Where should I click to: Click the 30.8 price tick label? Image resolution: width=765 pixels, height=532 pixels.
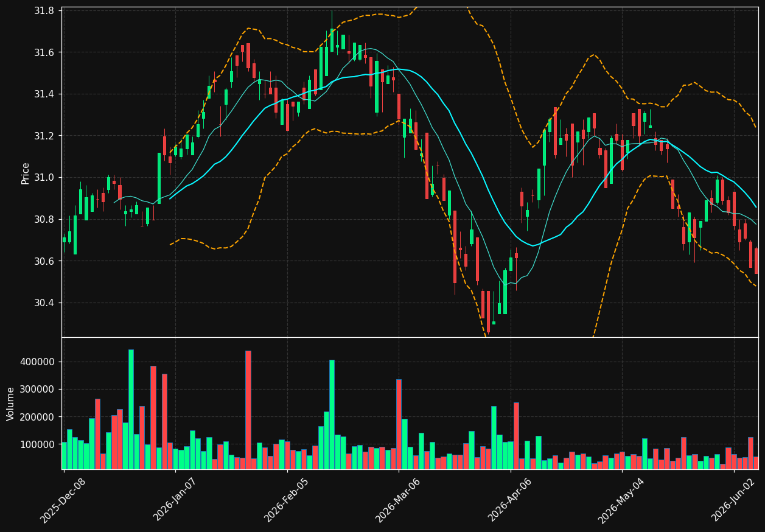tap(44, 219)
